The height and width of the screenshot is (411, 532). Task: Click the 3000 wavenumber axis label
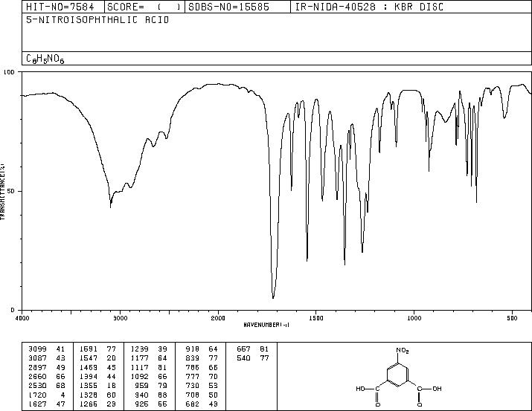(120, 318)
